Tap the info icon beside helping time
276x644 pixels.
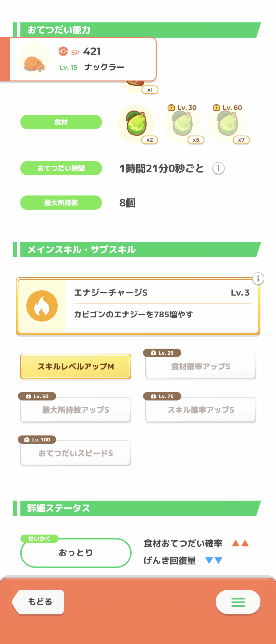(x=218, y=168)
